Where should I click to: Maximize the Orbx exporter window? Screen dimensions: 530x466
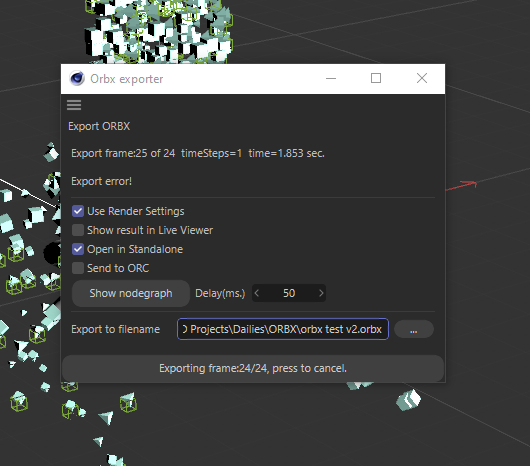(x=376, y=78)
